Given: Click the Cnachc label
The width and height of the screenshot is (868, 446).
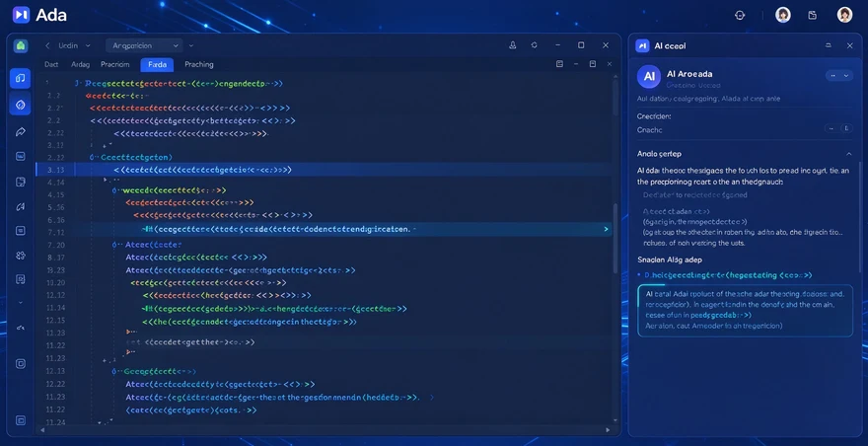Looking at the screenshot, I should coord(649,129).
